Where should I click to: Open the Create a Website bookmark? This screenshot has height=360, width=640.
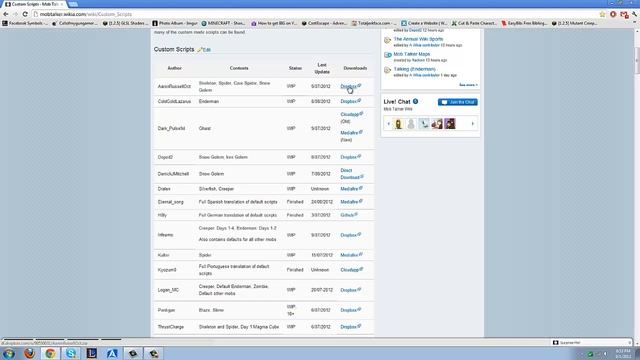(x=424, y=23)
